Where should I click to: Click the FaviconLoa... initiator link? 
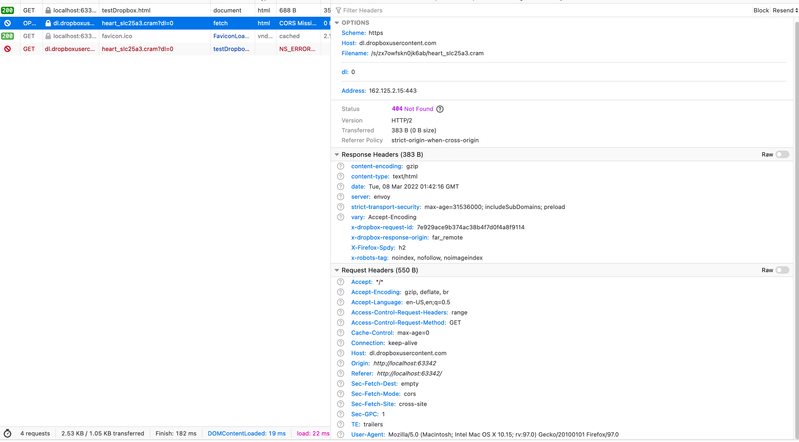[231, 36]
